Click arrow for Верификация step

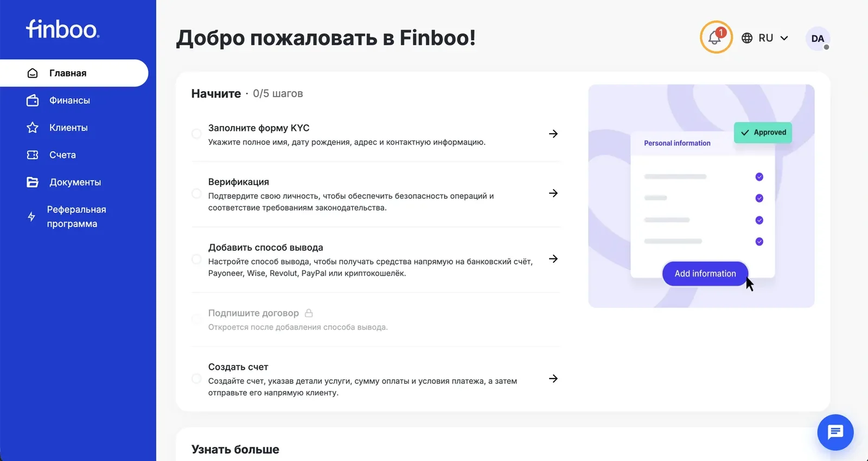tap(553, 193)
